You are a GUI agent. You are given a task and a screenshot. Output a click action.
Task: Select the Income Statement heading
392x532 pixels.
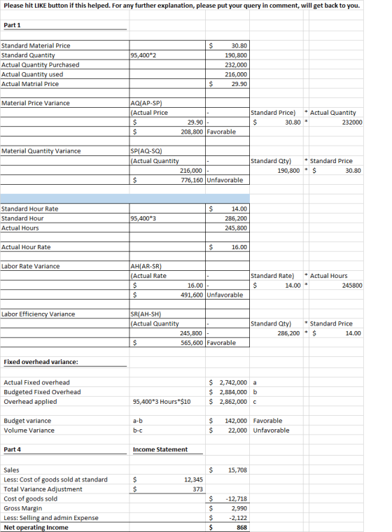point(160,449)
